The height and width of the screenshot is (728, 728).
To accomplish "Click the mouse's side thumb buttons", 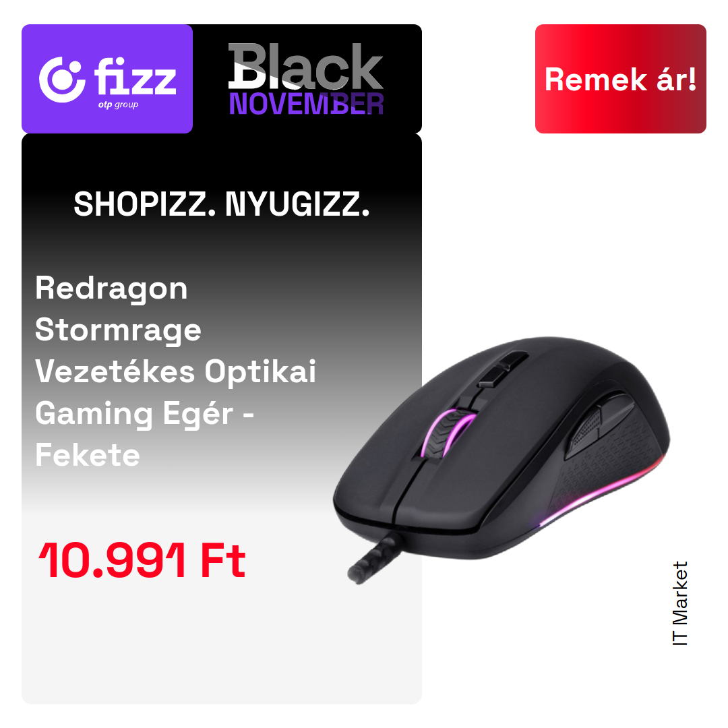I will tap(599, 426).
